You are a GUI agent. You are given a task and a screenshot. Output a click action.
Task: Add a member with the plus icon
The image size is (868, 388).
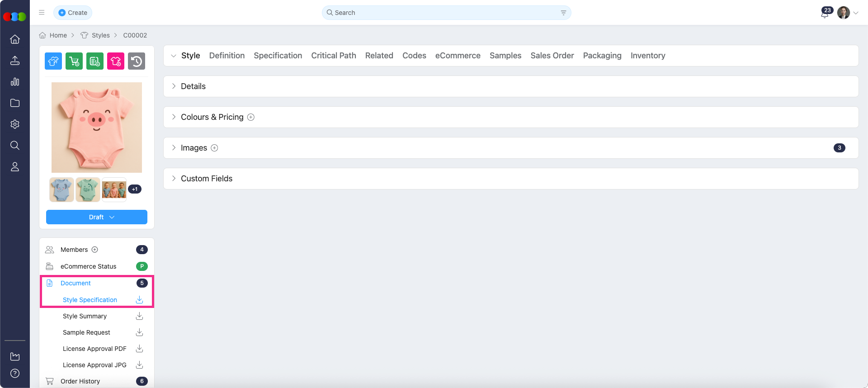click(95, 250)
